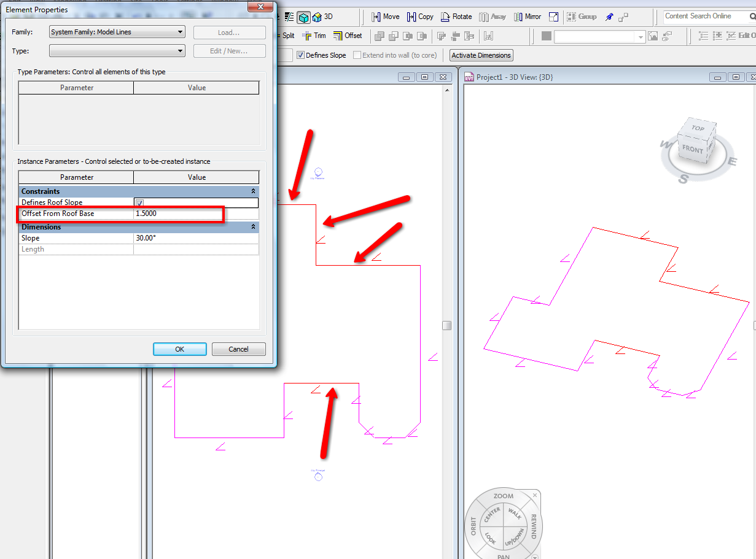This screenshot has width=756, height=559.
Task: Click the image icon right of type selector
Action: tap(653, 36)
